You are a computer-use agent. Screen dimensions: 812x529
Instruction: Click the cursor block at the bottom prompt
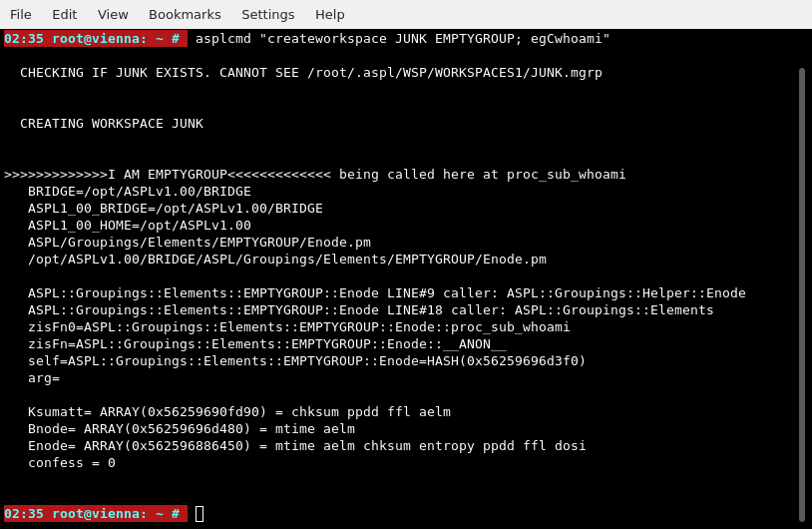pyautogui.click(x=200, y=514)
